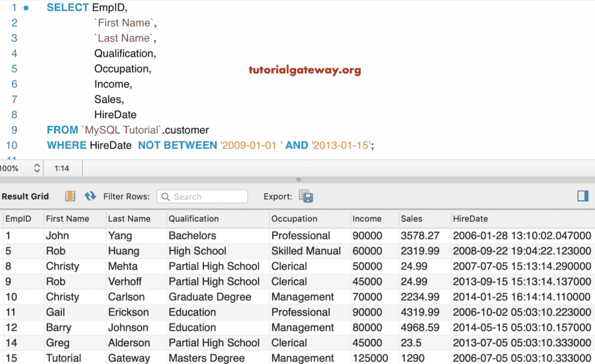Image resolution: width=595 pixels, height=364 pixels.
Task: Toggle the side panel icon at right
Action: (583, 196)
